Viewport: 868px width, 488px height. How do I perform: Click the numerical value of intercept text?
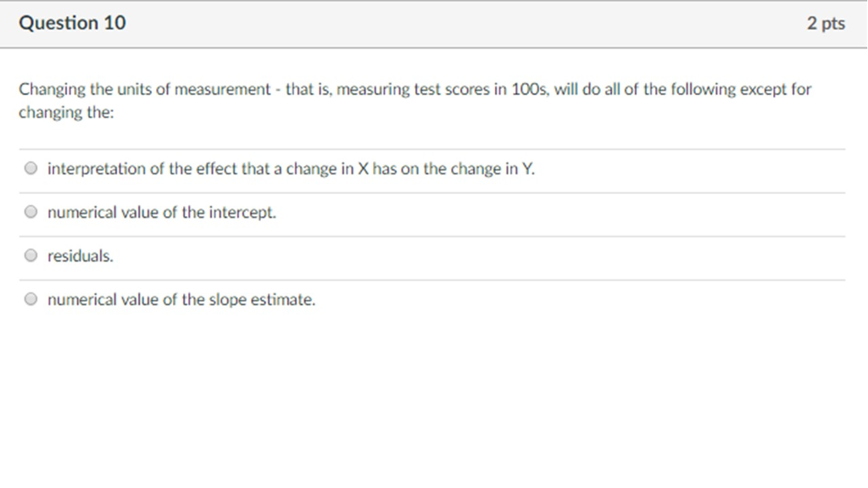click(x=161, y=213)
